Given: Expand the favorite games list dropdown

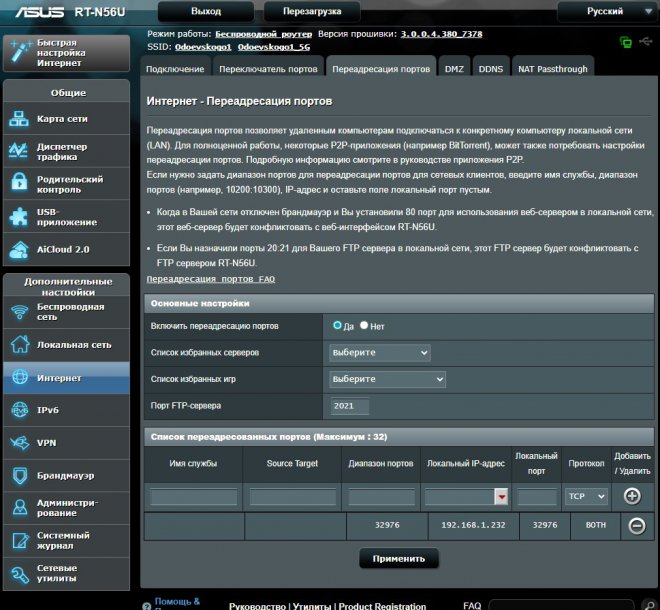Looking at the screenshot, I should tap(387, 380).
